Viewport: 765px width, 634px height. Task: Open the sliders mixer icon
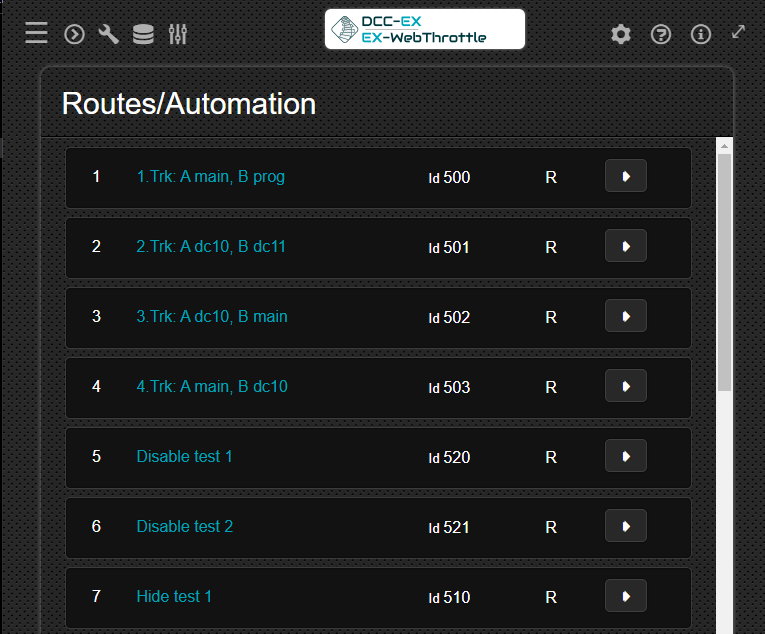178,34
